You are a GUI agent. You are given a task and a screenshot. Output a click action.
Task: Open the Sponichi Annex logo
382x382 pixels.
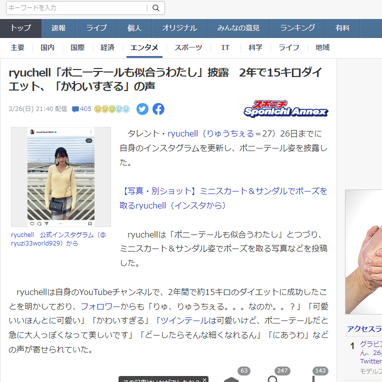[286, 109]
